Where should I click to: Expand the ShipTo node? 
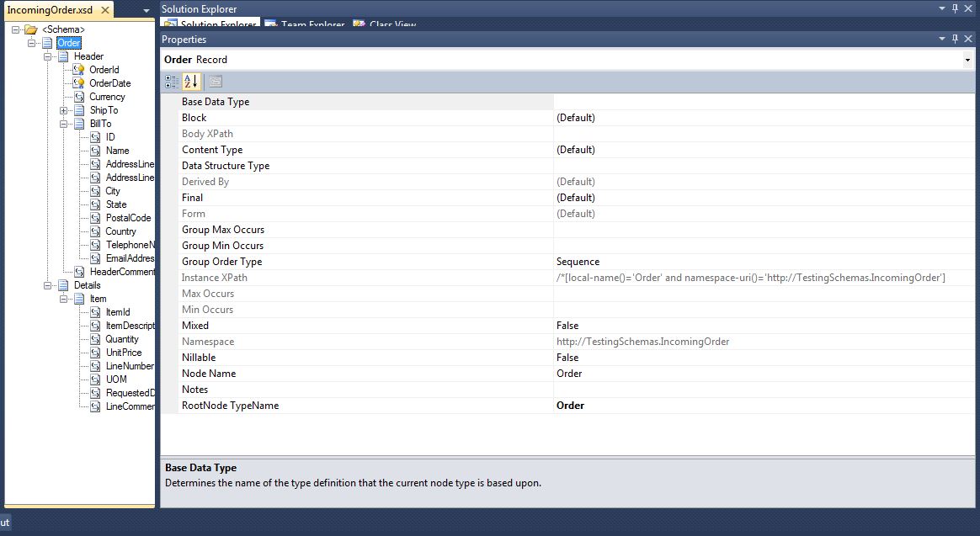[63, 110]
